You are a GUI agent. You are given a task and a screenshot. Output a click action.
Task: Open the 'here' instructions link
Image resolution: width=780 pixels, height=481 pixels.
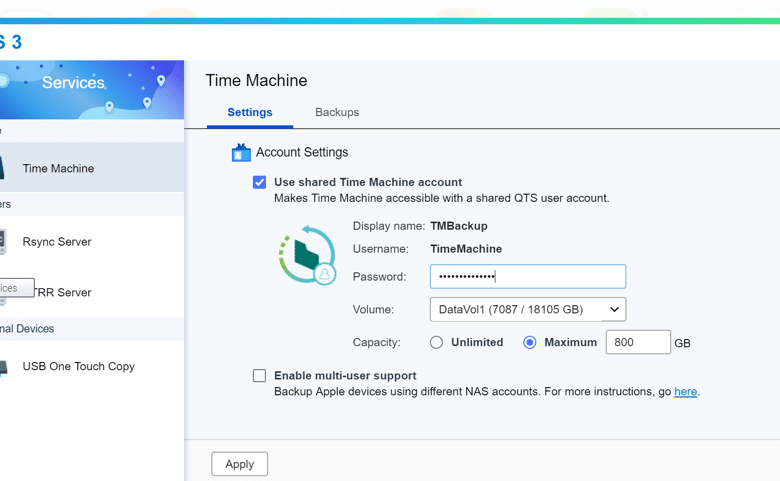point(685,391)
